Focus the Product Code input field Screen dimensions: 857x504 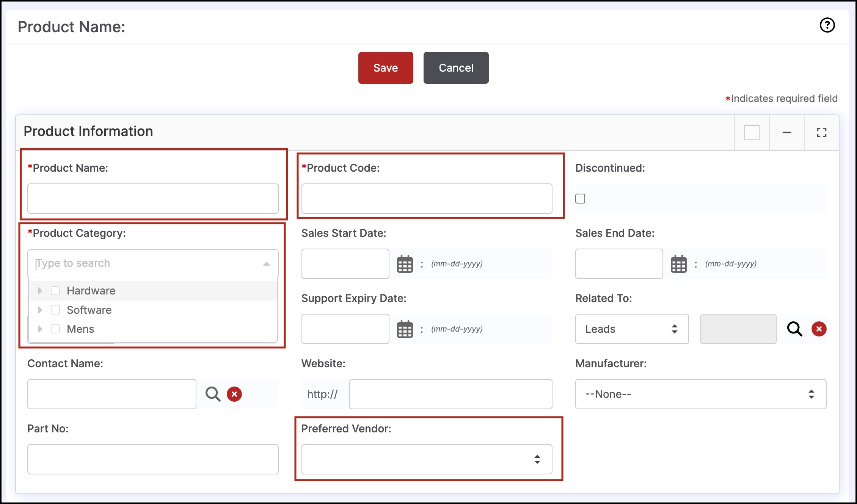tap(427, 199)
